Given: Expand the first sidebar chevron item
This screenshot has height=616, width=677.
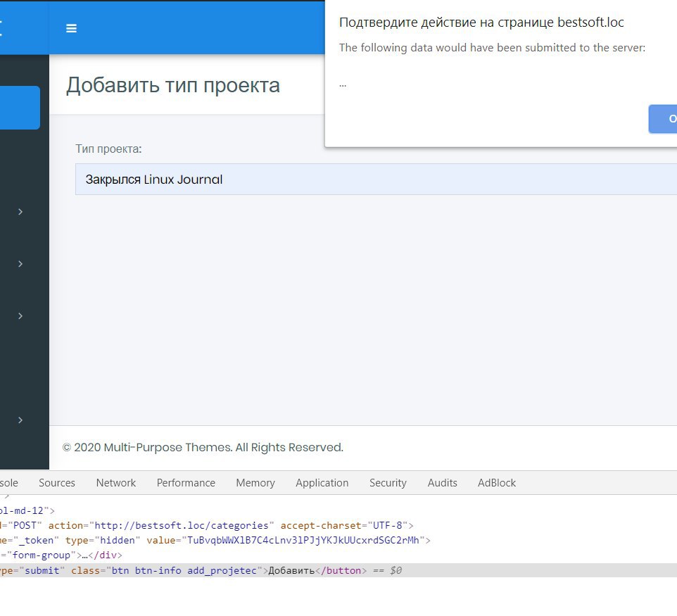Looking at the screenshot, I should pos(20,212).
